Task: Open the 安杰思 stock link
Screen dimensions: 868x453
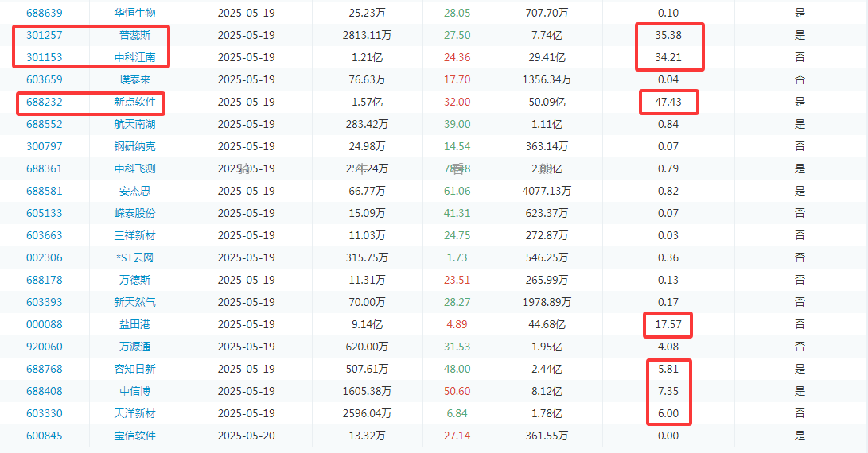Action: pyautogui.click(x=134, y=191)
